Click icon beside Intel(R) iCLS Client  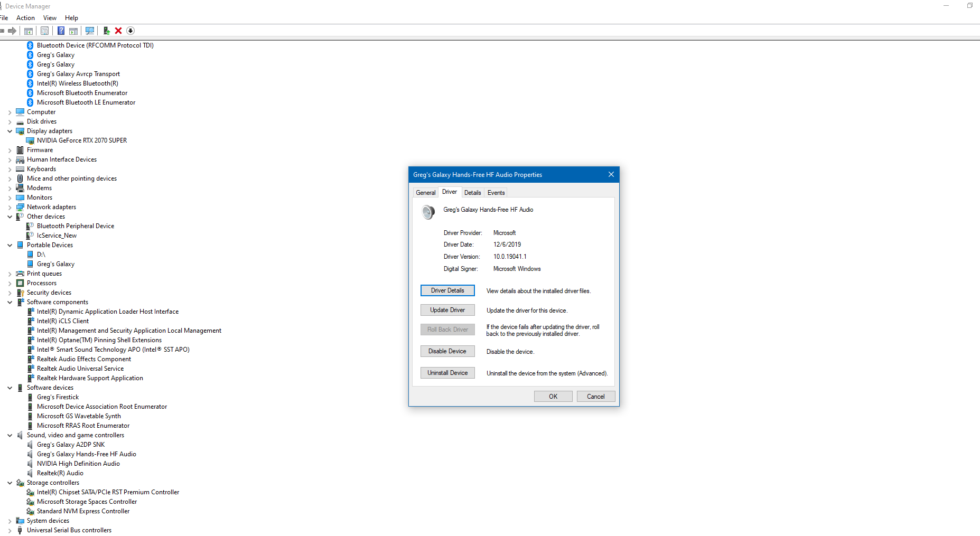(x=30, y=321)
